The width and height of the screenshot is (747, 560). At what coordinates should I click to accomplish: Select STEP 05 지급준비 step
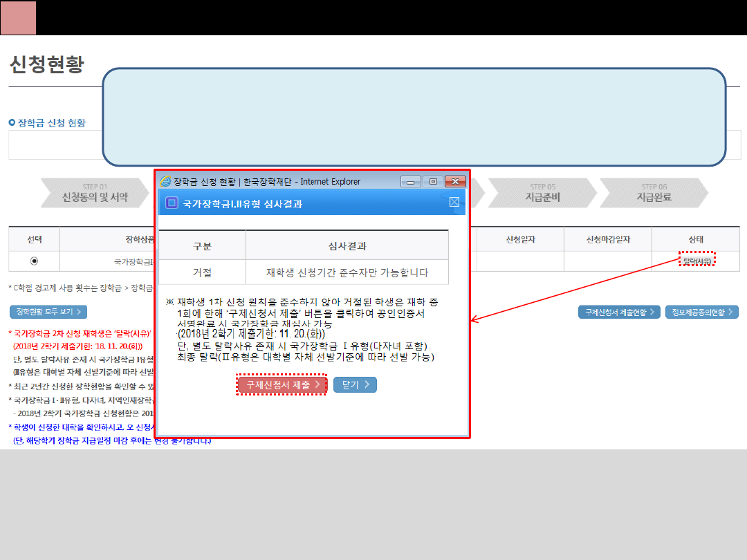tap(542, 192)
